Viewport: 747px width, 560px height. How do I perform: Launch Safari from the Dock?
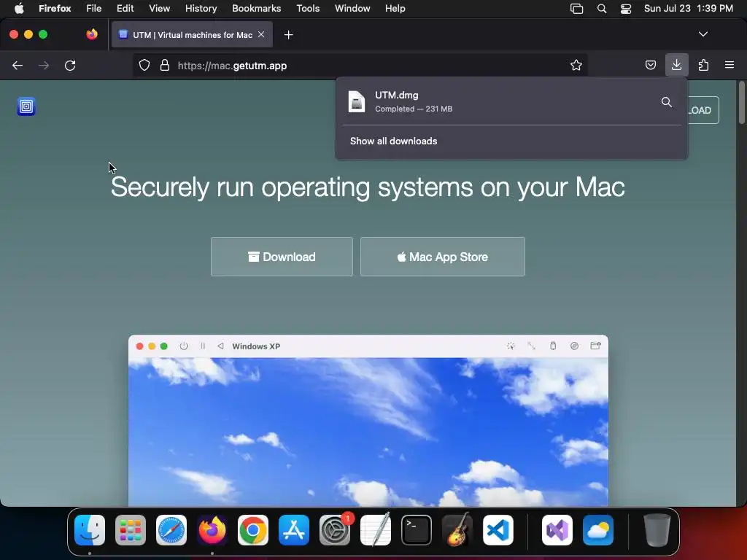click(171, 530)
